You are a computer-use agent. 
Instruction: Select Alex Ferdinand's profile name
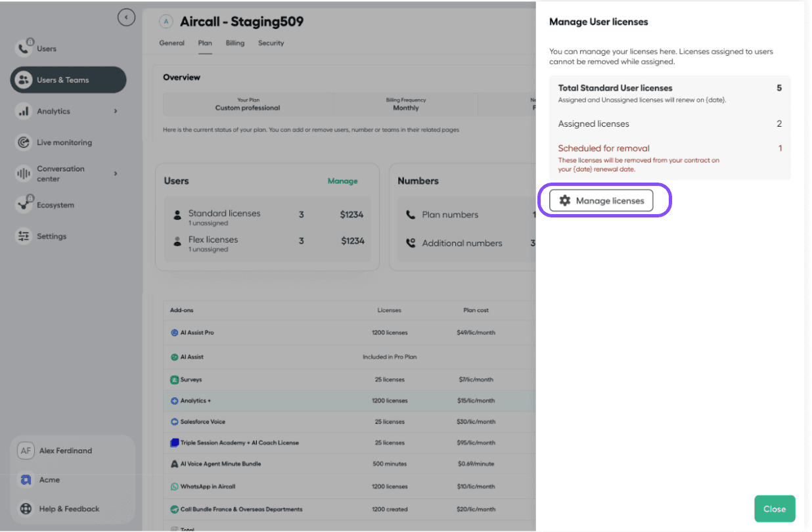click(x=66, y=451)
